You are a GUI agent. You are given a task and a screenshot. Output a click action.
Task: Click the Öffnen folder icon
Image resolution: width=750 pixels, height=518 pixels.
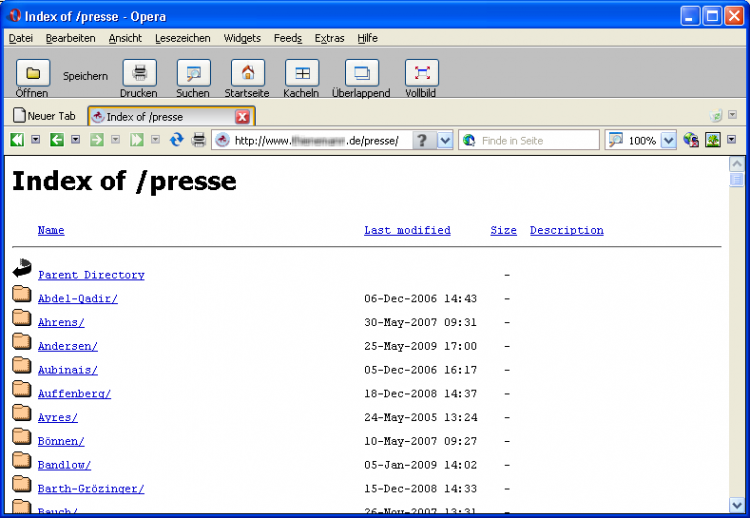point(32,73)
